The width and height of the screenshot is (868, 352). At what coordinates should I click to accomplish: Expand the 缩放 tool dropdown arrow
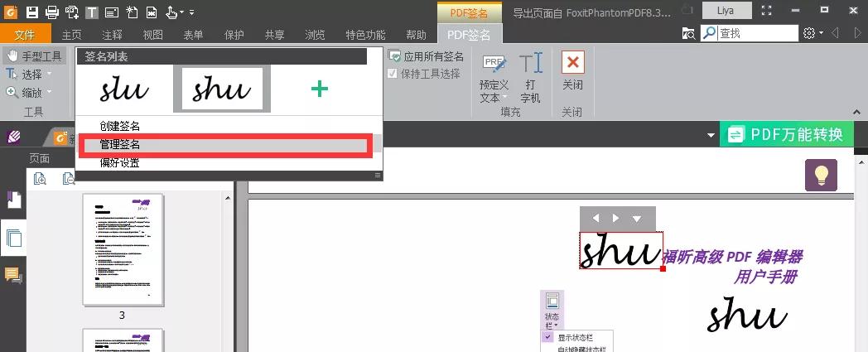[x=49, y=92]
